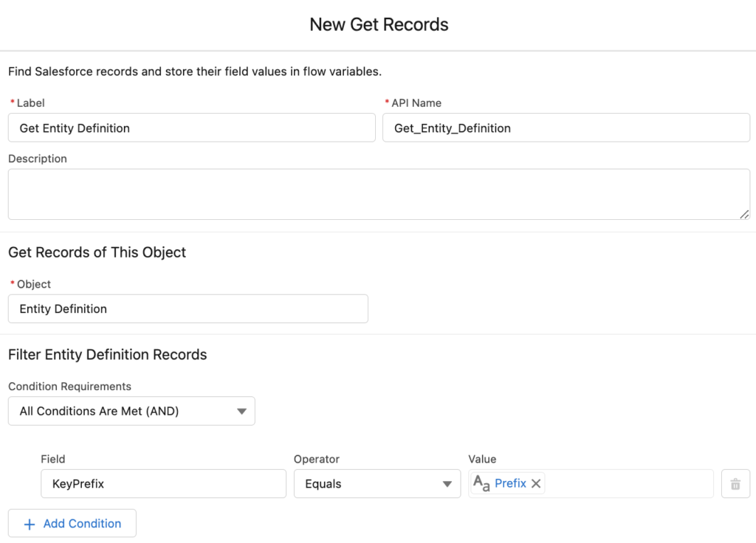Click inside the Description text area
This screenshot has width=756, height=543.
pos(378,193)
